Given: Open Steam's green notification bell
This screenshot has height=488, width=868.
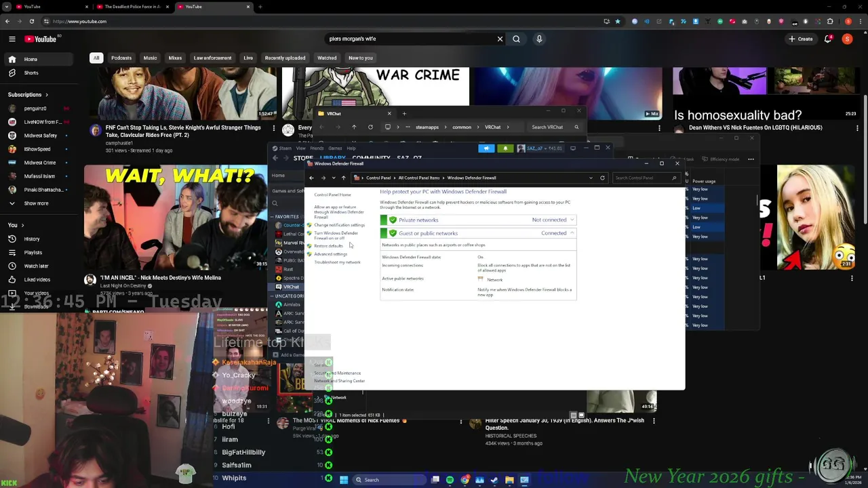Looking at the screenshot, I should point(505,148).
